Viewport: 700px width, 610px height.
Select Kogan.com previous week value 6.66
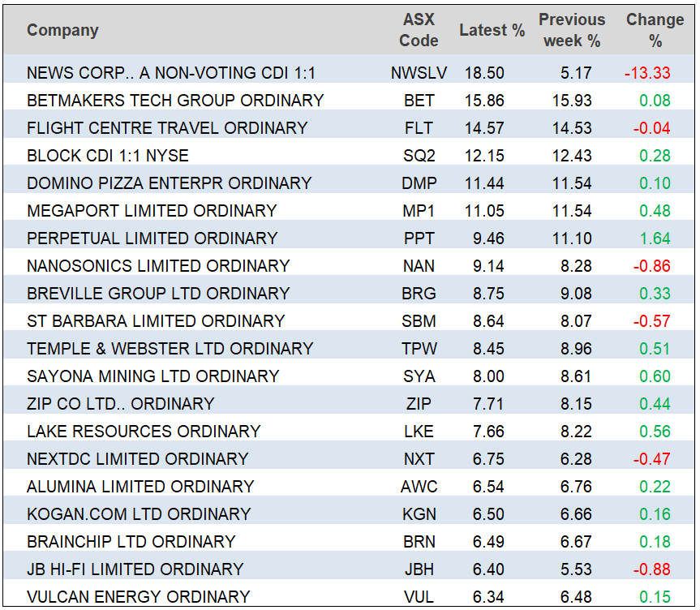point(576,514)
